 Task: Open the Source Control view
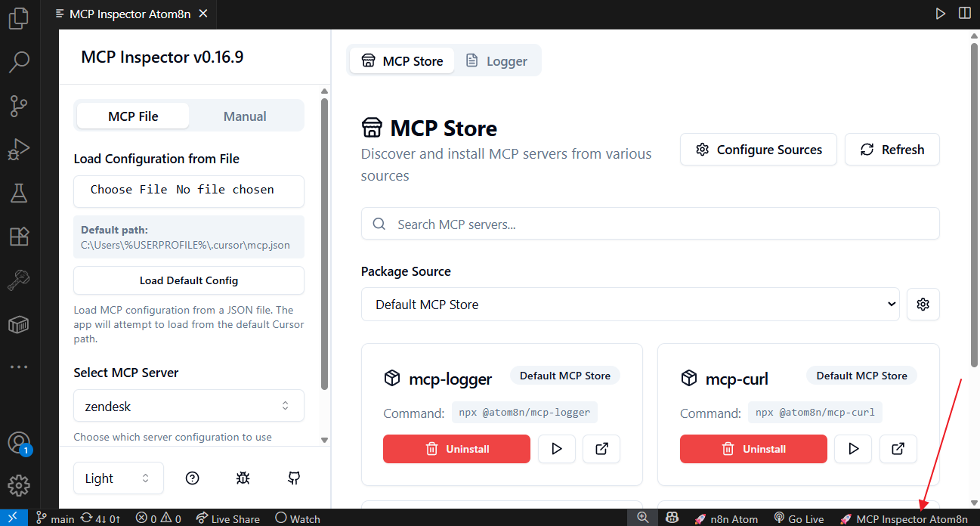[x=19, y=106]
